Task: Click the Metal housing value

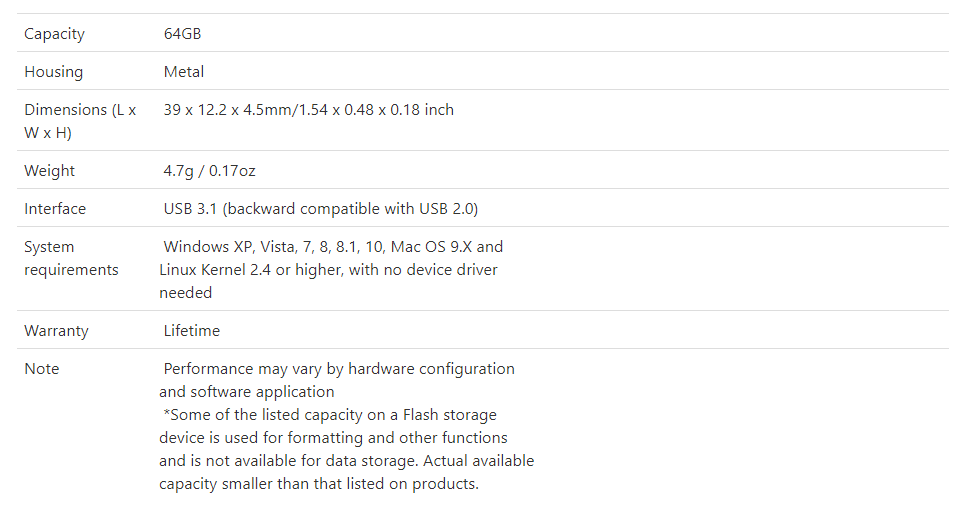Action: (184, 72)
